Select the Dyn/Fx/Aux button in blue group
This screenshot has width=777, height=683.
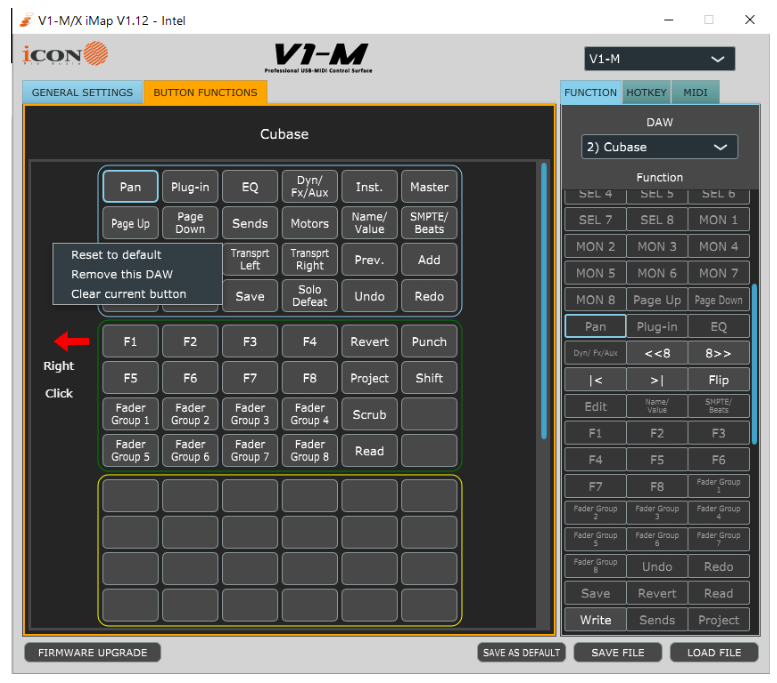310,187
